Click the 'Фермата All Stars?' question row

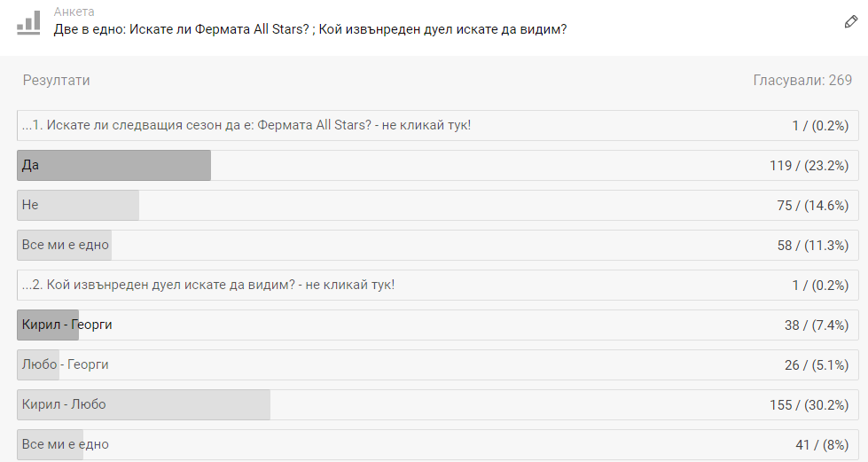point(438,125)
